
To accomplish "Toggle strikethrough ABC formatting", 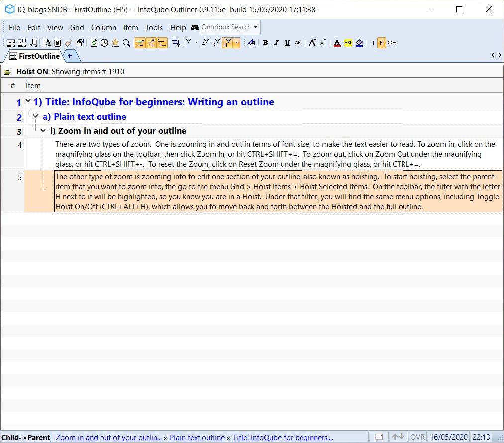I will (299, 43).
